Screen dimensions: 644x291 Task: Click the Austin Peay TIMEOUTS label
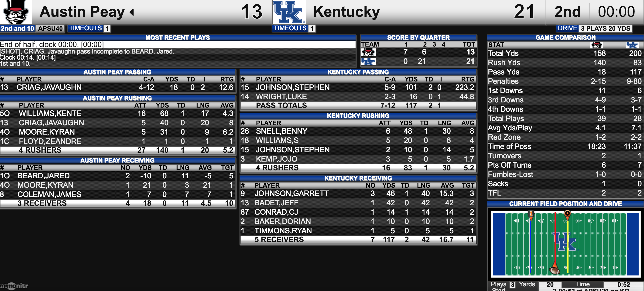coord(86,28)
